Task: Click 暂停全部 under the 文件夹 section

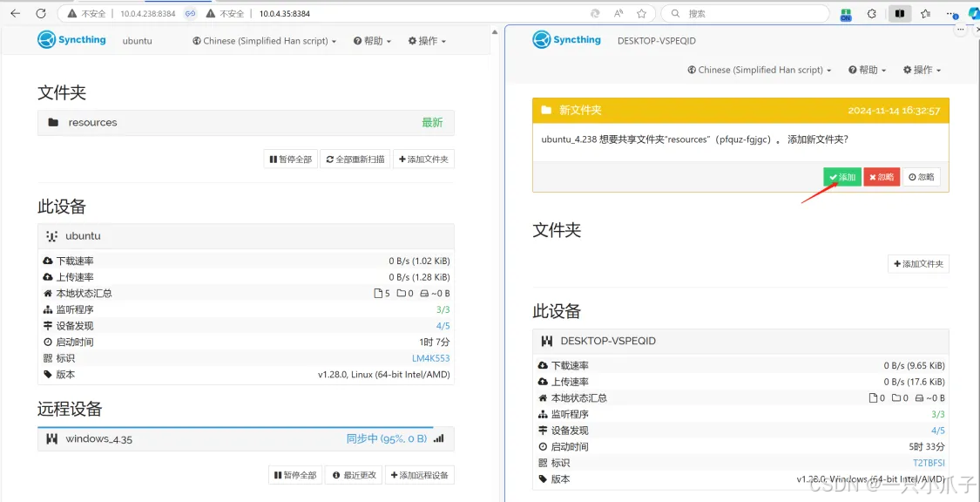Action: click(291, 159)
